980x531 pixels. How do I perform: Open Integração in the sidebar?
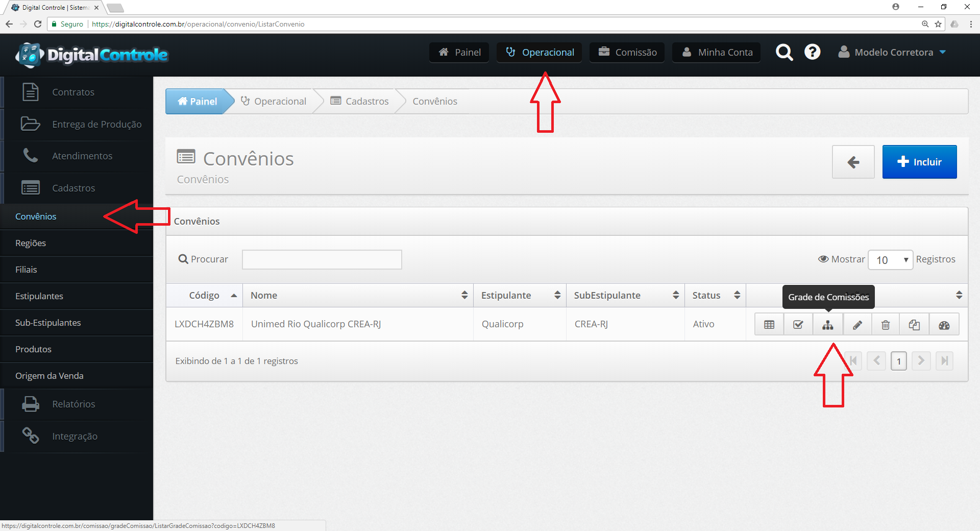click(x=77, y=436)
